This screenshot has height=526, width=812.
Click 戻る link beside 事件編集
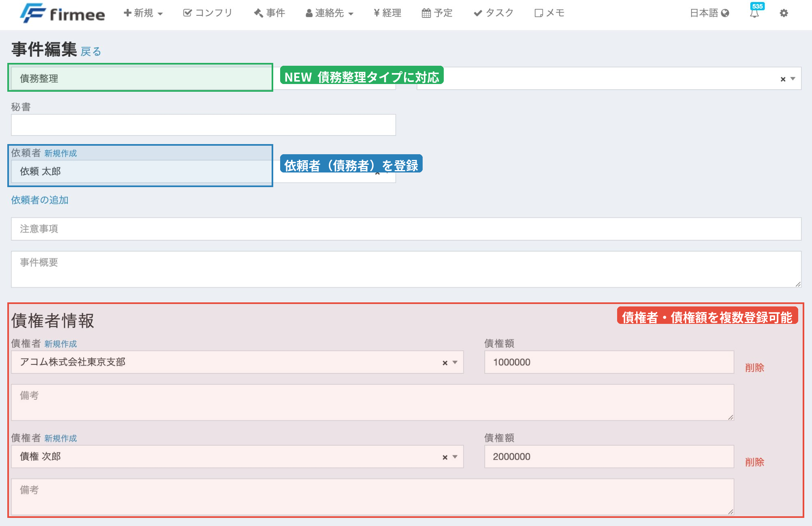click(91, 52)
